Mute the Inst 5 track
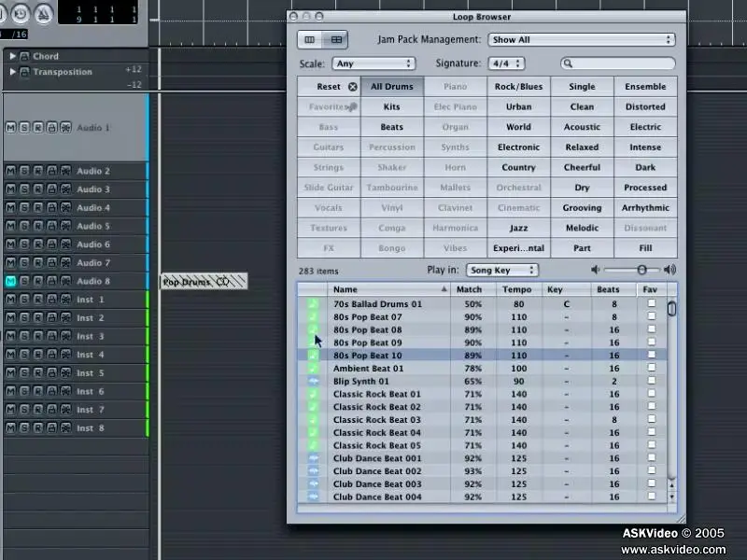 [10, 372]
